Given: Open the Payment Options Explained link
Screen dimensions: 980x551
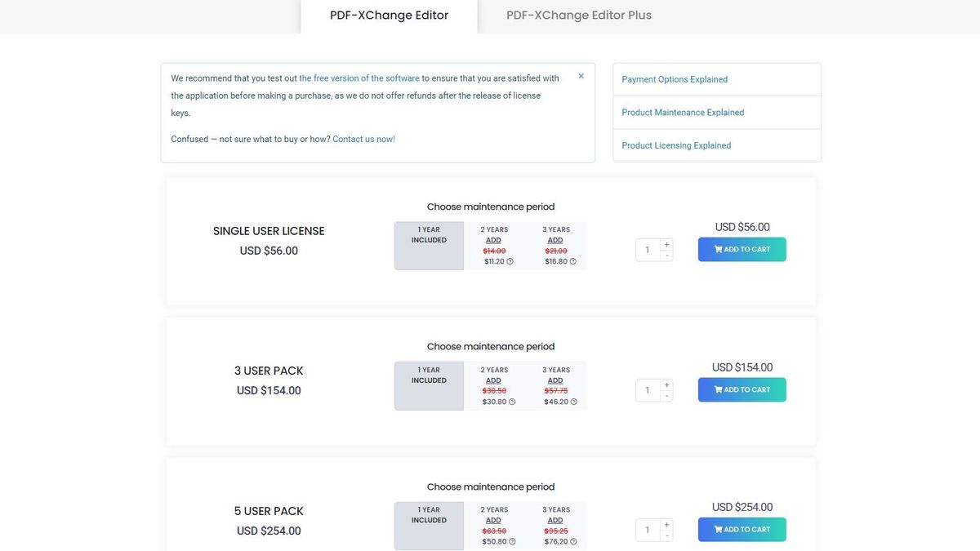Looking at the screenshot, I should tap(674, 79).
